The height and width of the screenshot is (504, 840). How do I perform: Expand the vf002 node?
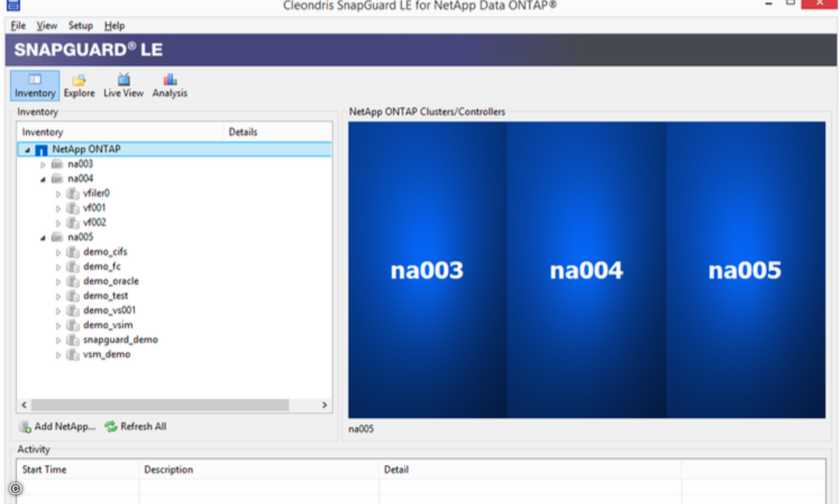[x=59, y=223]
